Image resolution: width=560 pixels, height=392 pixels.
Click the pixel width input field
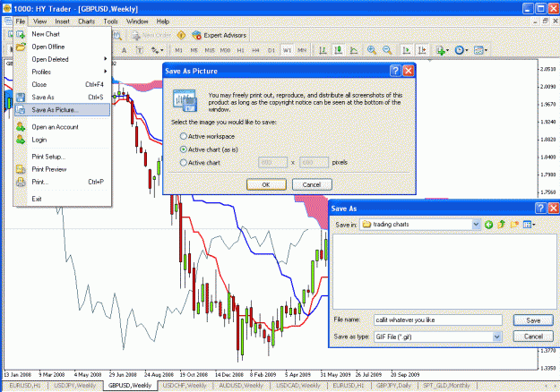pyautogui.click(x=273, y=163)
